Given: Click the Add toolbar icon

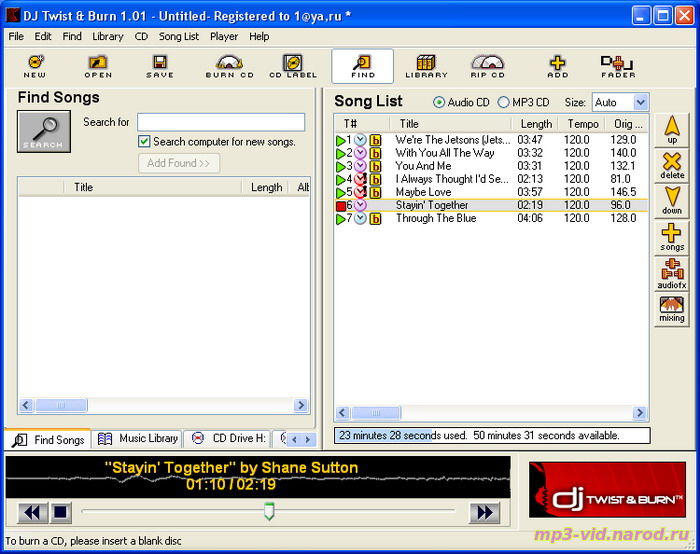Looking at the screenshot, I should (x=558, y=66).
